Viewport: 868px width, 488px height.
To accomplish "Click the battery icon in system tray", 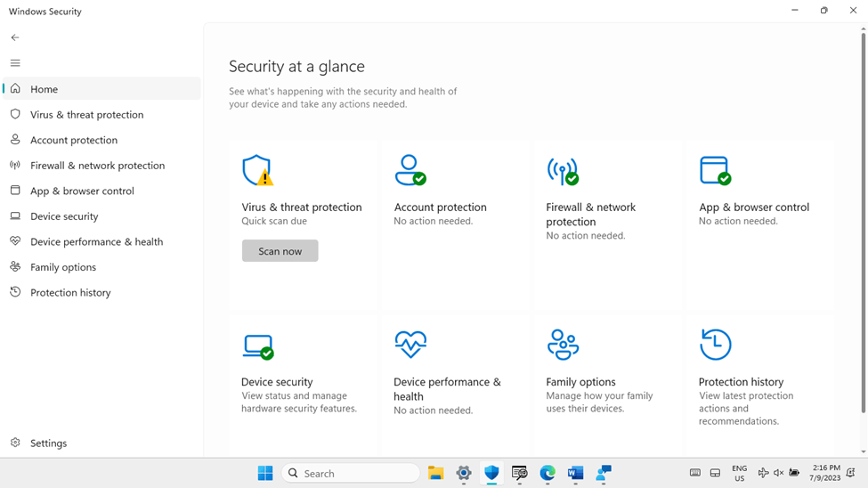I will (794, 473).
